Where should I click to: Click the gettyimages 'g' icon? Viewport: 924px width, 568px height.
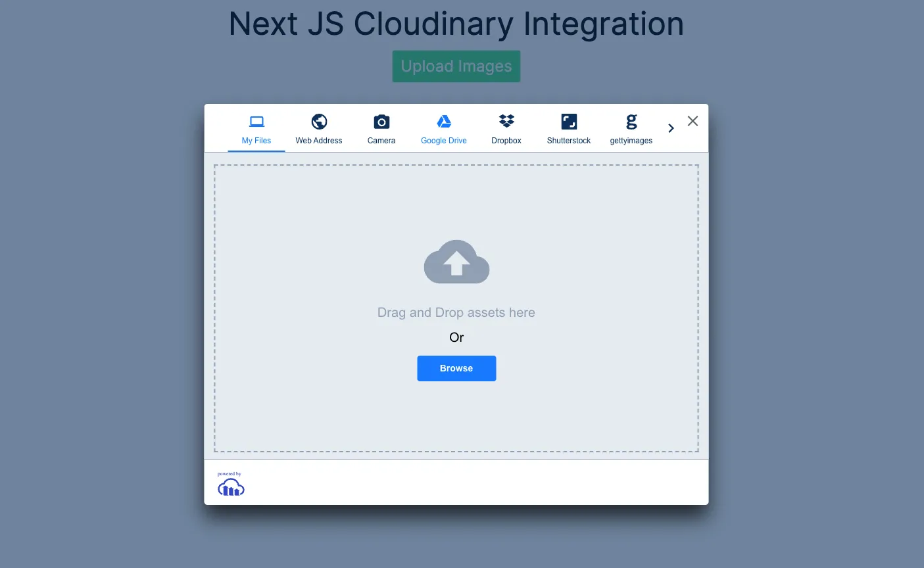(x=631, y=122)
